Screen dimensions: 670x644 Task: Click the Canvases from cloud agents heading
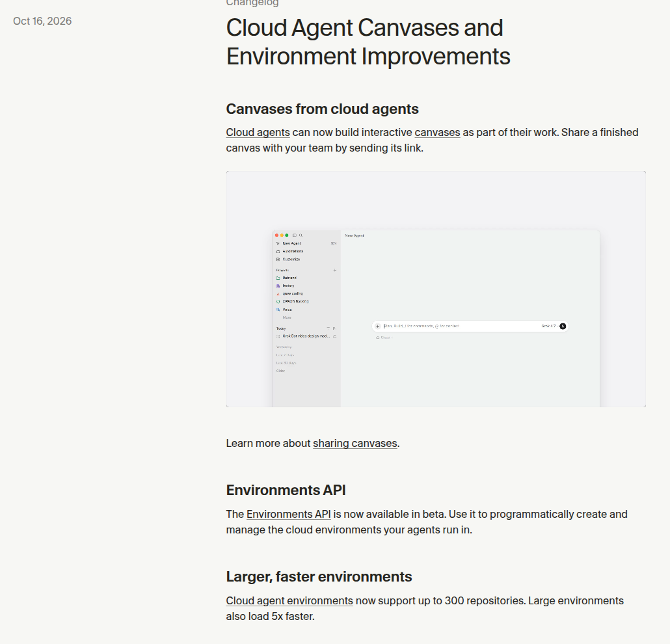(322, 109)
